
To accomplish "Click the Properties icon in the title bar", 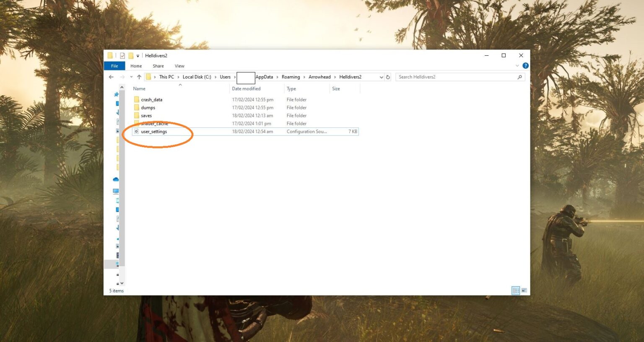I will pyautogui.click(x=122, y=55).
